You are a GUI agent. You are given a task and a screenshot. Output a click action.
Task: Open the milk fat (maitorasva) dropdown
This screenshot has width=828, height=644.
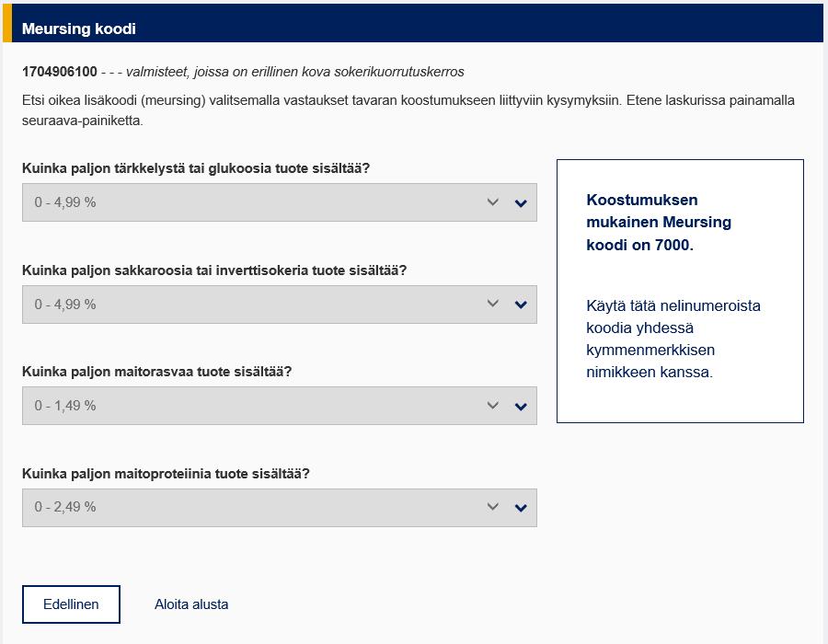[x=280, y=406]
